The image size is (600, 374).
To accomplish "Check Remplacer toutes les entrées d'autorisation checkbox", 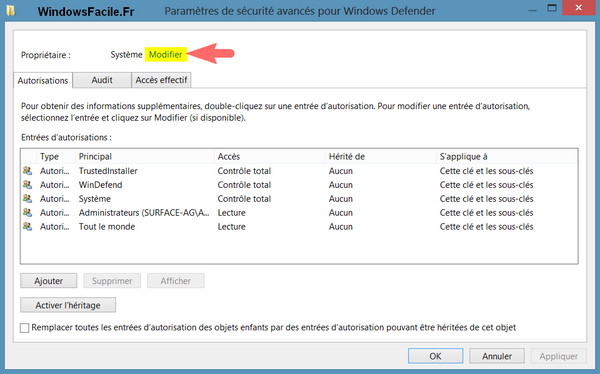I will pyautogui.click(x=24, y=328).
